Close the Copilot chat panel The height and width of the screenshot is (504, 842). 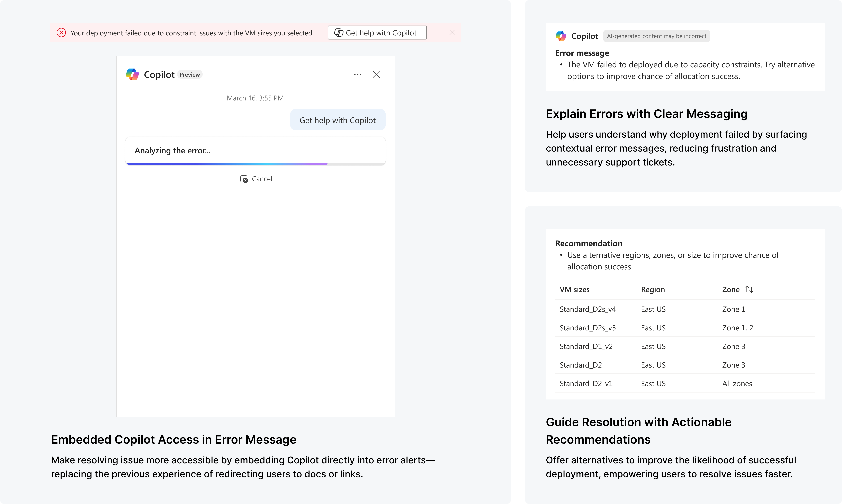(x=376, y=74)
